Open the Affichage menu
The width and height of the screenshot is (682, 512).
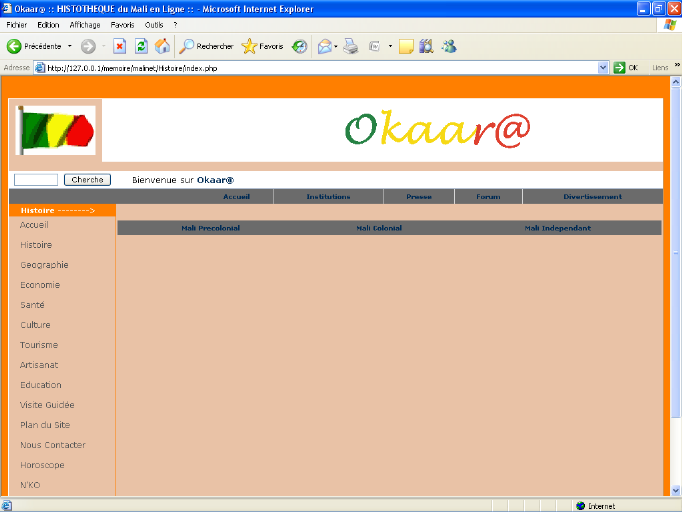[x=85, y=25]
